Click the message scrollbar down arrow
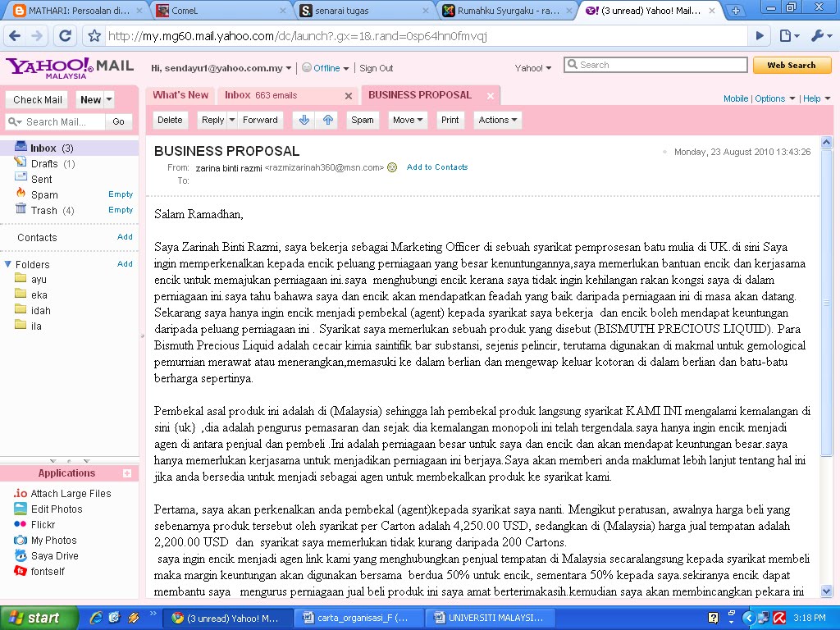The height and width of the screenshot is (630, 840). 827,591
